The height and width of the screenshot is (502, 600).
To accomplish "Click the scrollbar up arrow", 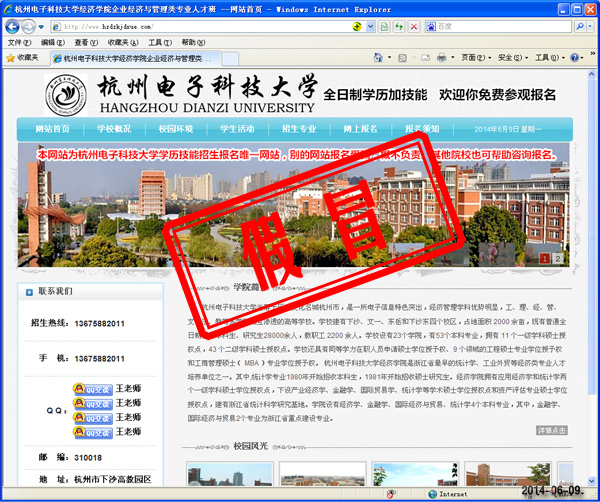I will pos(592,74).
